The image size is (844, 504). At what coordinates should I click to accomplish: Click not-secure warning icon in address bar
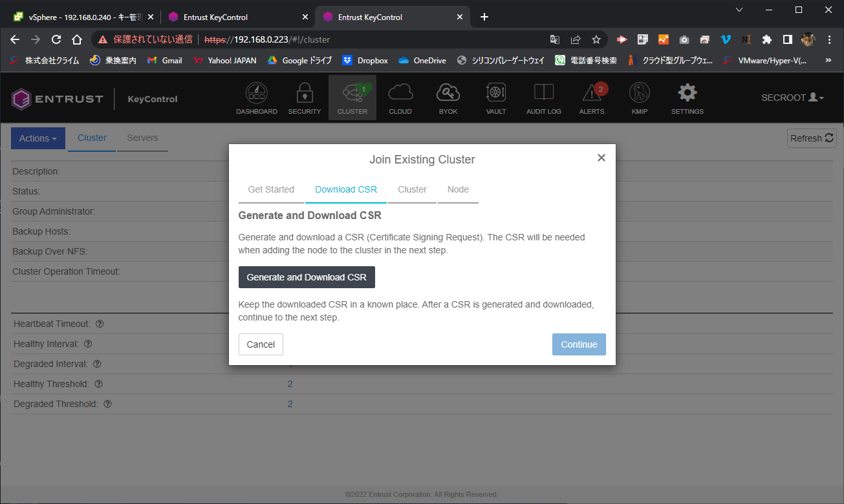coord(103,39)
